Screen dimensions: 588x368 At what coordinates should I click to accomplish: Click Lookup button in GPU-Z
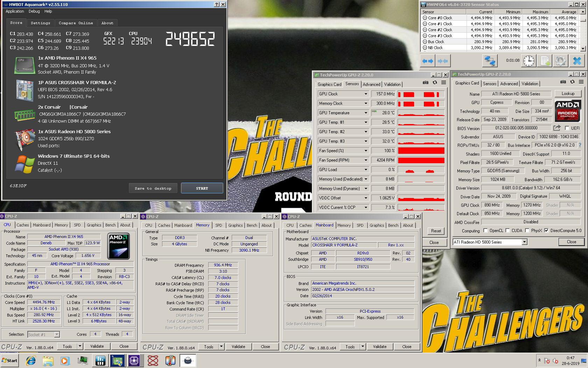coord(568,94)
